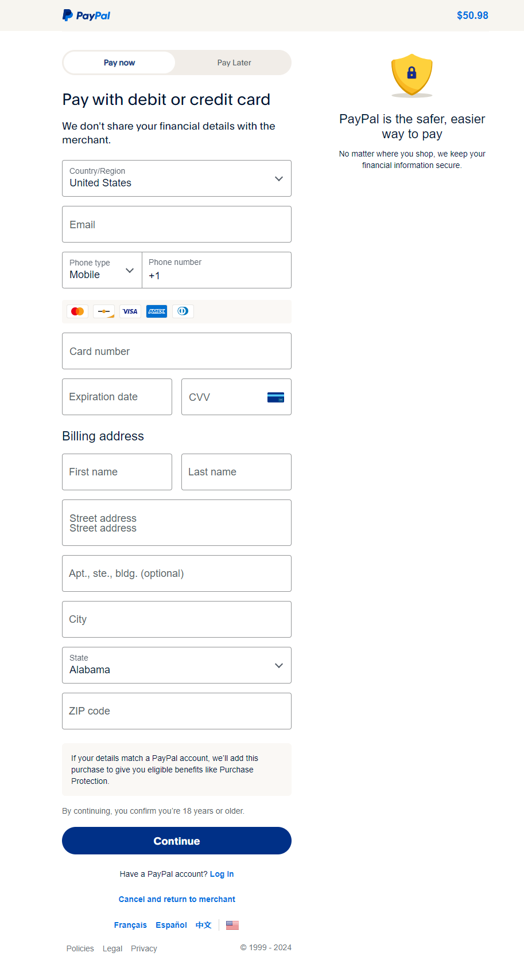Viewport: 524px width, 980px height.
Task: Click into the Email input field
Action: (176, 224)
